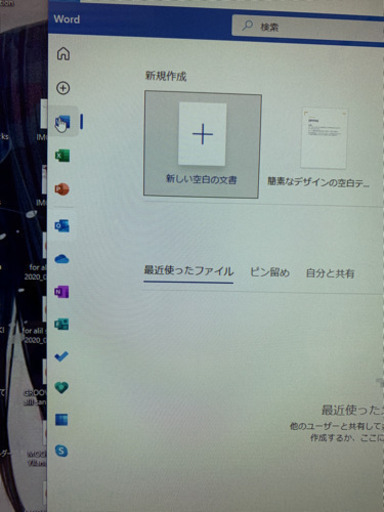Switch to 最近使ったファイル tab
Image resolution: width=384 pixels, height=512 pixels.
[x=188, y=271]
